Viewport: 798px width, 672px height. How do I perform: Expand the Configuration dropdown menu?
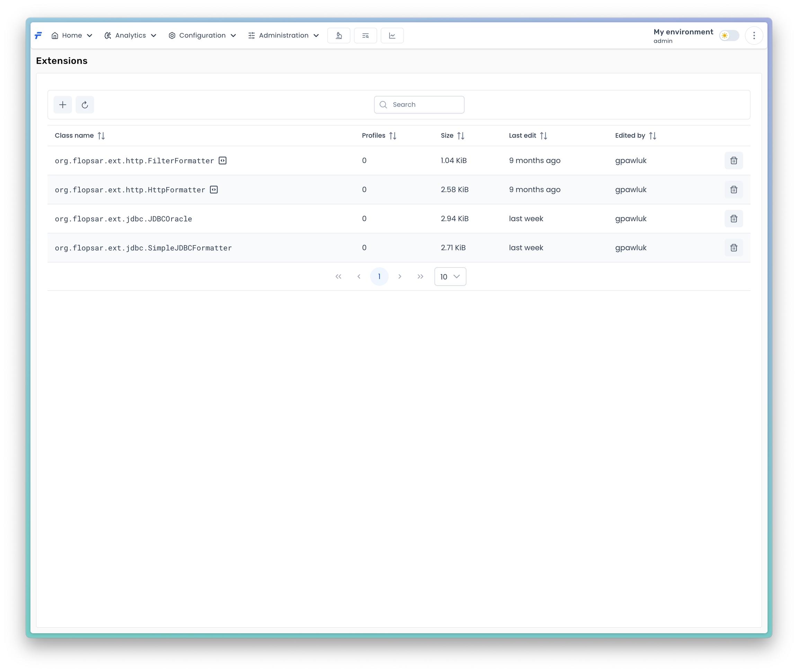202,35
